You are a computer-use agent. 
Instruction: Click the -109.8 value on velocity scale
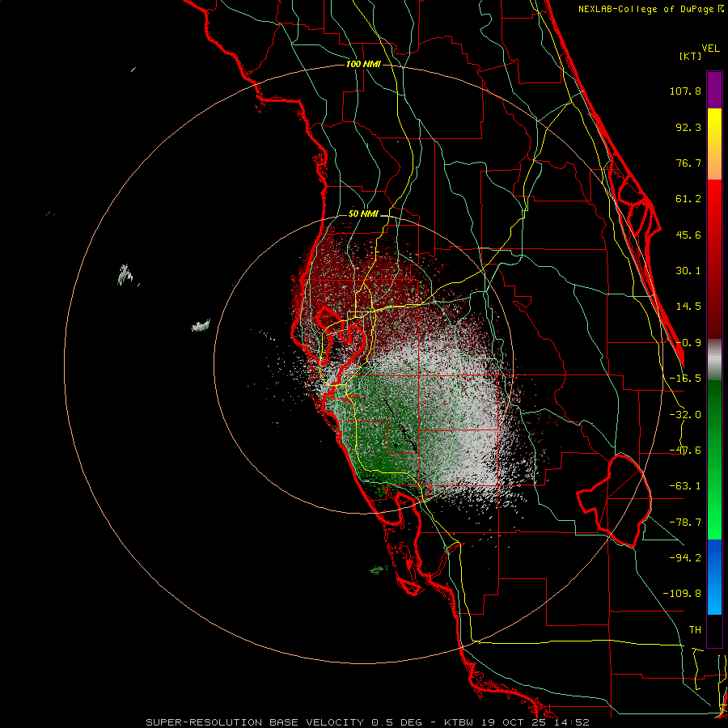[682, 594]
